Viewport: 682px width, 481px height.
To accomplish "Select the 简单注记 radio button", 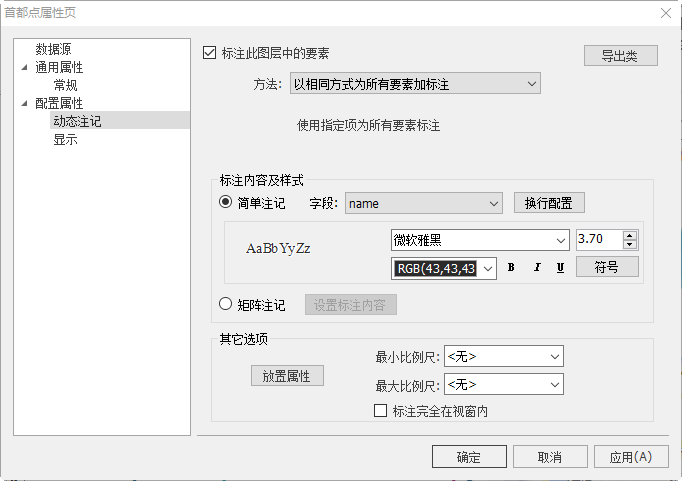I will click(226, 203).
